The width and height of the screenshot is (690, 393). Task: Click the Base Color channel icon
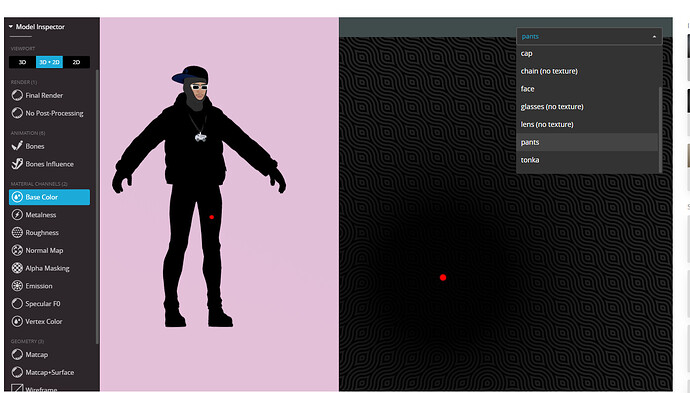pos(17,197)
